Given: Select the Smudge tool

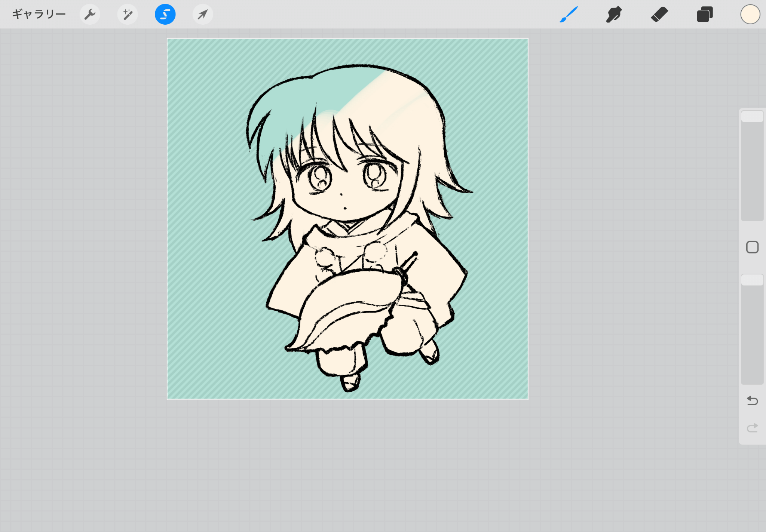Looking at the screenshot, I should click(x=614, y=15).
